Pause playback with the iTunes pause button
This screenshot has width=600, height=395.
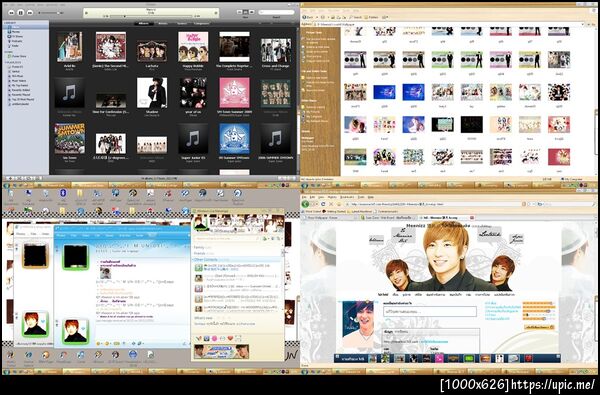(x=21, y=13)
